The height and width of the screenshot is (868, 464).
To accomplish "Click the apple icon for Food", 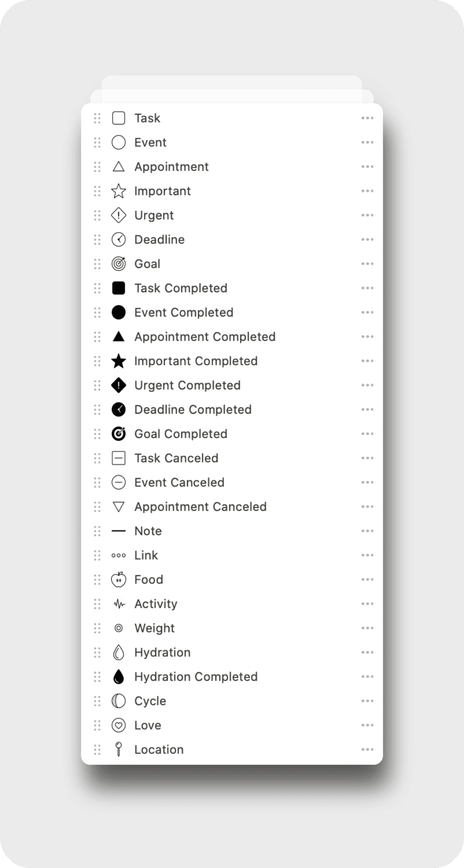I will (118, 579).
